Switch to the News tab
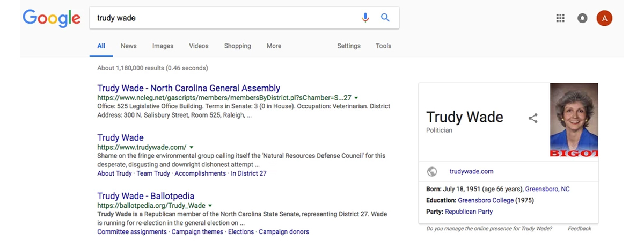 click(x=129, y=46)
